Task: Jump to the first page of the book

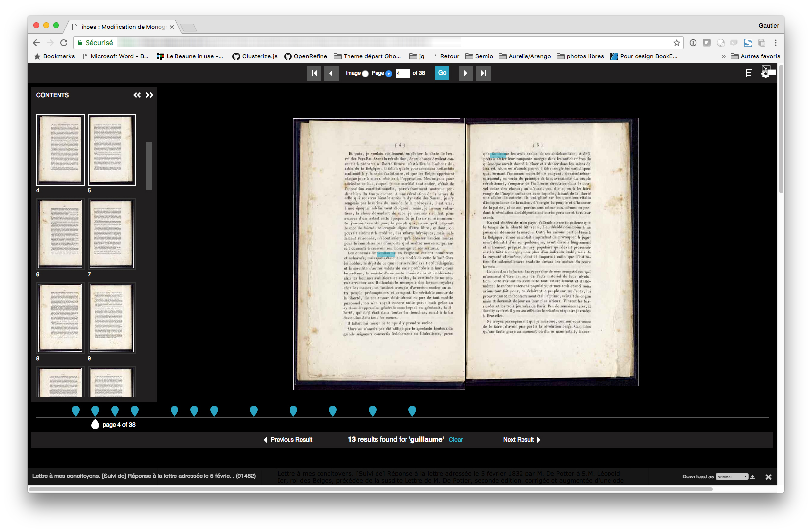Action: pos(314,73)
